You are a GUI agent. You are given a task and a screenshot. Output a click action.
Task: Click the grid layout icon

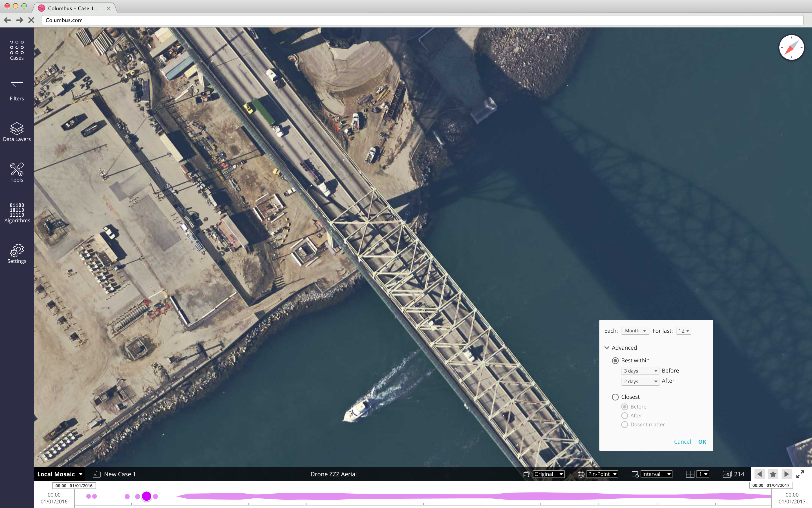690,474
